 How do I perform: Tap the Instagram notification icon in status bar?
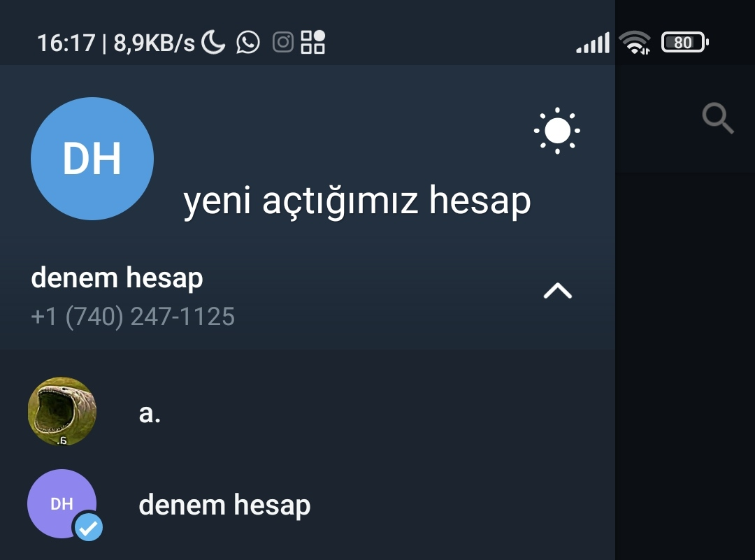[x=282, y=43]
